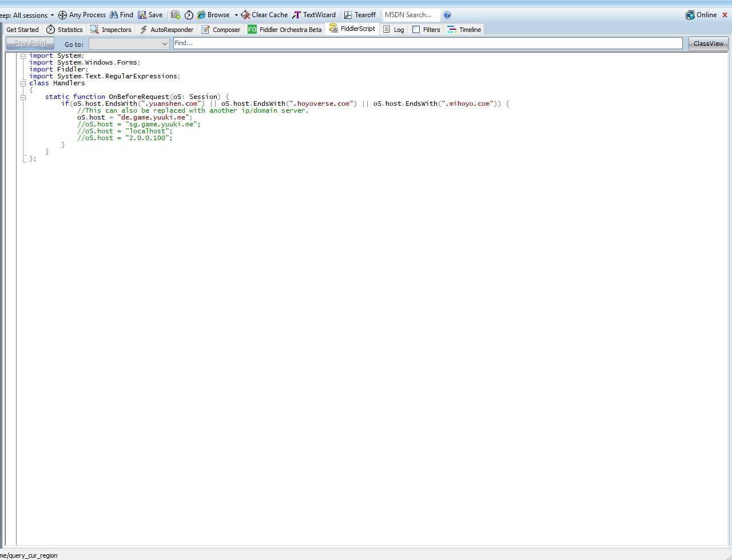The image size is (732, 560).
Task: Open the MSDN help icon
Action: click(x=447, y=15)
